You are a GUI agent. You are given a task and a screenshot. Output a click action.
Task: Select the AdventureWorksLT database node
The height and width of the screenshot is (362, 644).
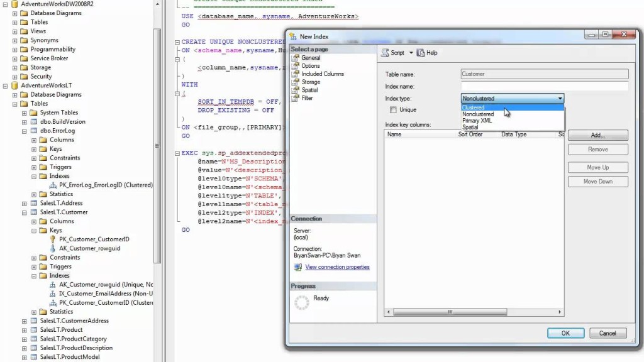46,85
